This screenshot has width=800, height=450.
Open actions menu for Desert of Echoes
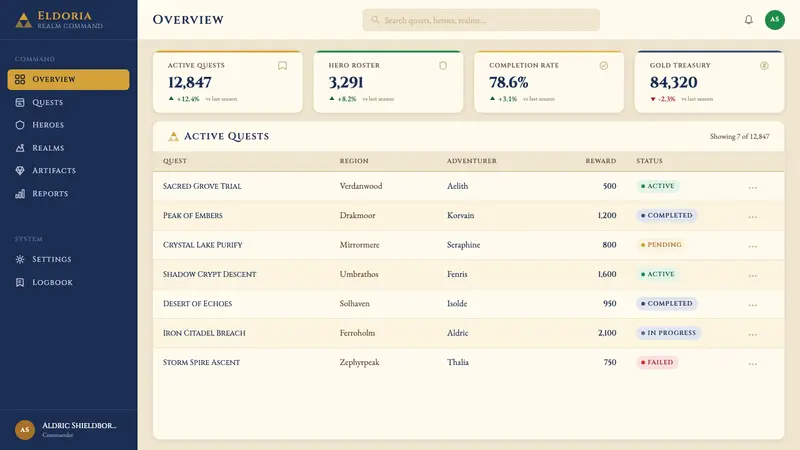click(753, 305)
